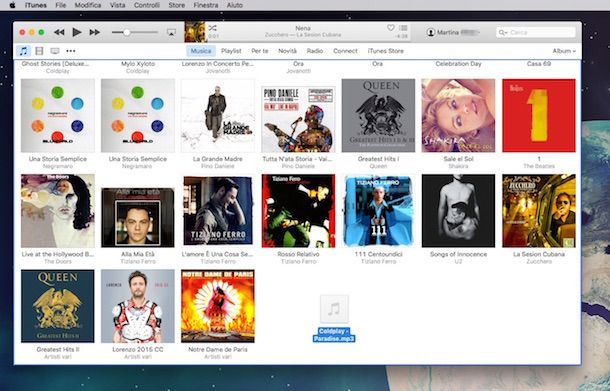Click the next track fast-forward button
The image size is (610, 391).
pos(95,32)
